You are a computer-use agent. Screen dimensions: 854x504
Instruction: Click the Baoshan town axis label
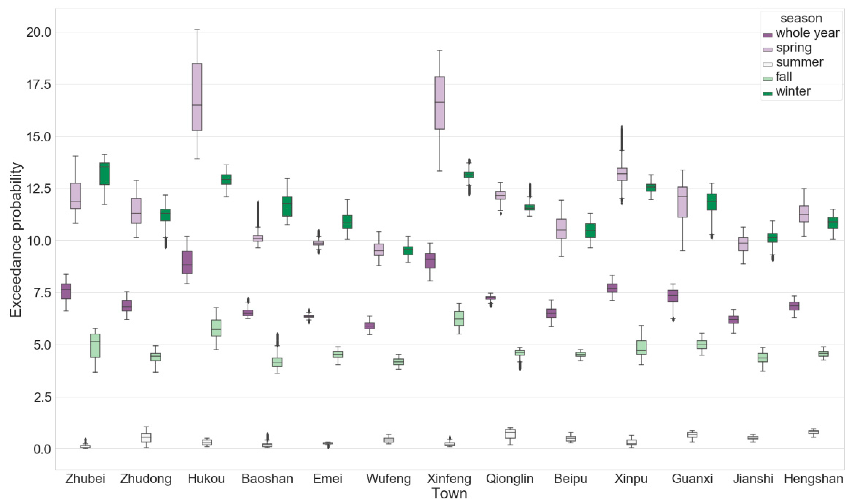coord(267,479)
